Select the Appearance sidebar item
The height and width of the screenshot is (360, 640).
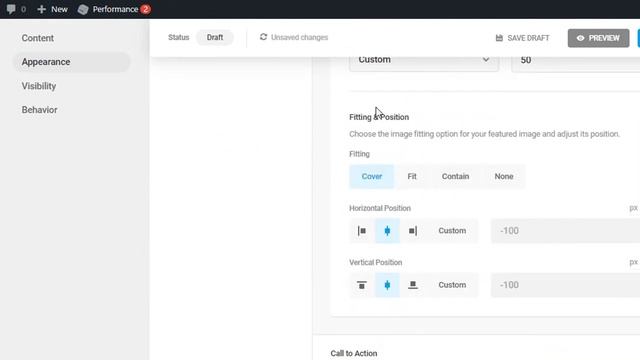coord(72,62)
